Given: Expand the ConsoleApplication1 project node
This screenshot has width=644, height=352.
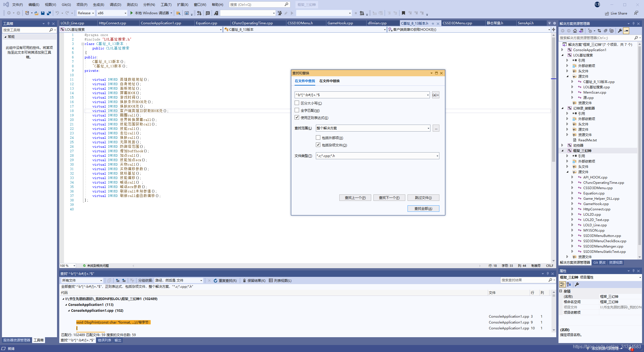Looking at the screenshot, I should (x=562, y=50).
